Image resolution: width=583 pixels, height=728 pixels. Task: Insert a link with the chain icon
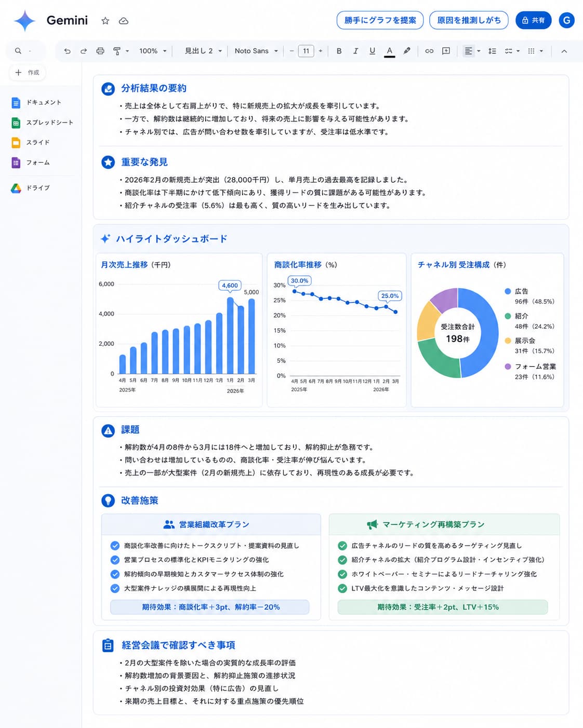pyautogui.click(x=429, y=51)
